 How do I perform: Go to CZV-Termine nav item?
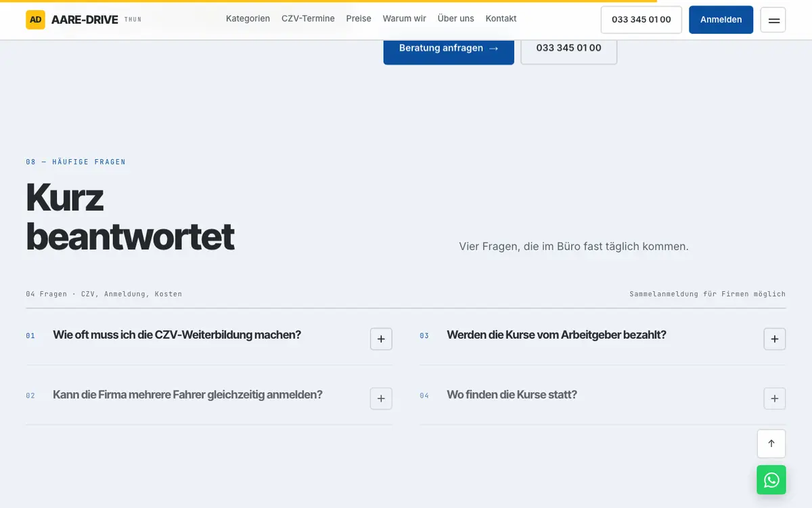(x=308, y=19)
